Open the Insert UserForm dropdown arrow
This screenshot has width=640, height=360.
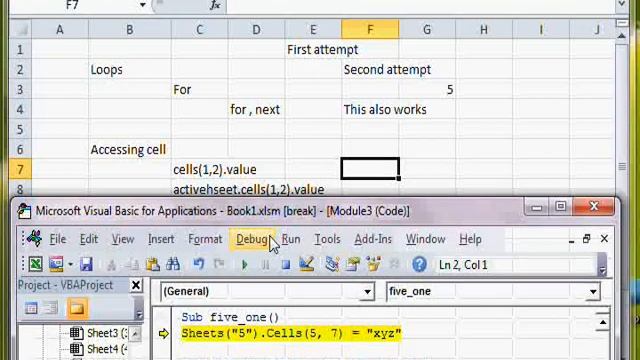click(x=70, y=264)
